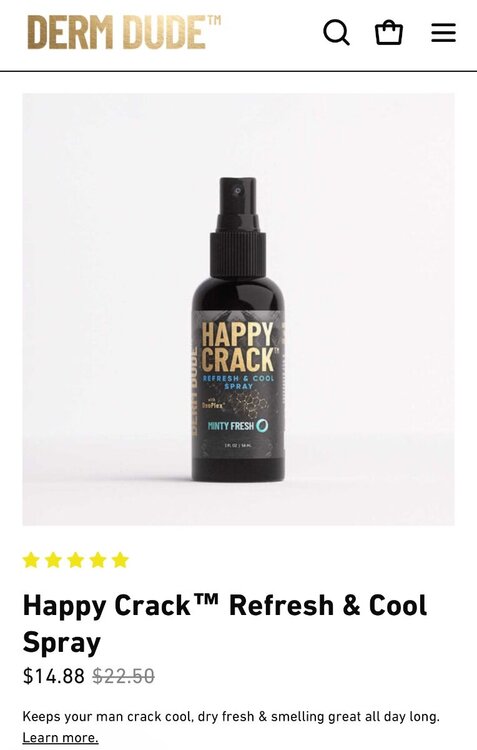Open the shopping bag cart
The height and width of the screenshot is (750, 477).
pos(388,33)
